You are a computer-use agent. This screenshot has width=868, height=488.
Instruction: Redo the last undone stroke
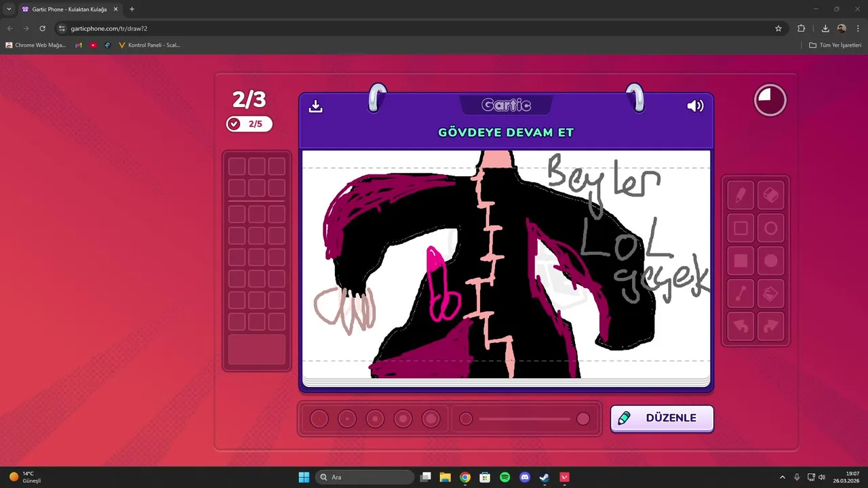point(771,327)
